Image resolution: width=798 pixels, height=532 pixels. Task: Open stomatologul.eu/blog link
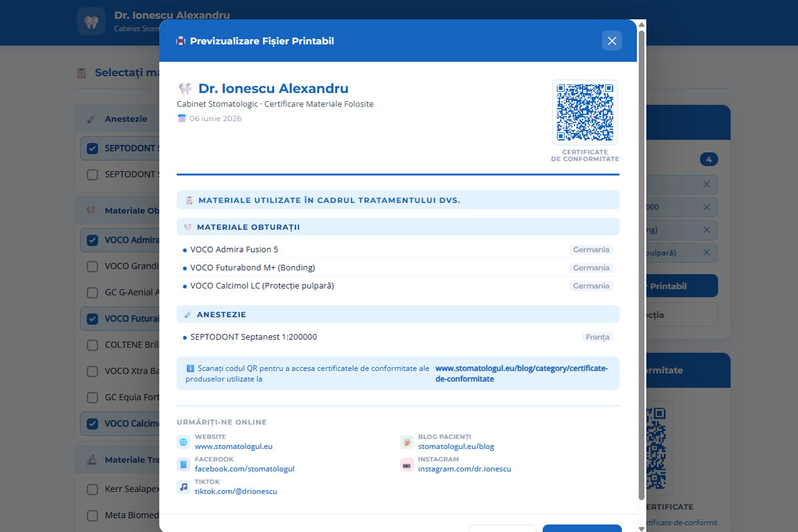[x=456, y=447]
